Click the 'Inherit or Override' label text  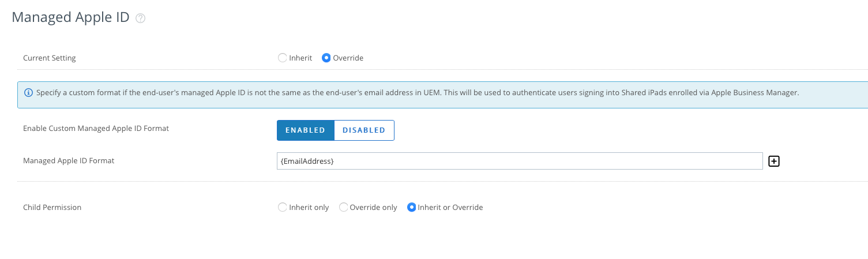click(x=450, y=207)
